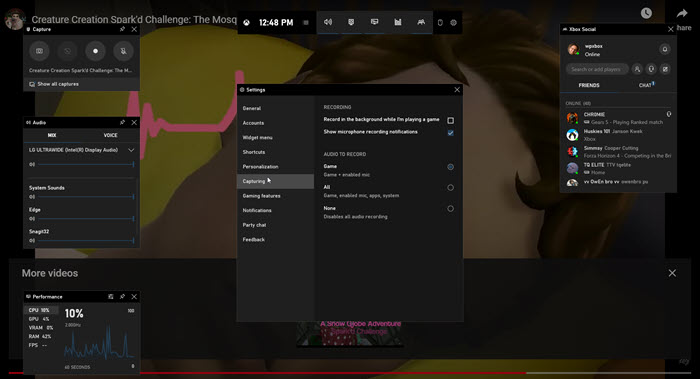Mute the Edge app speaker icon
Image resolution: width=700 pixels, height=379 pixels.
[x=32, y=218]
